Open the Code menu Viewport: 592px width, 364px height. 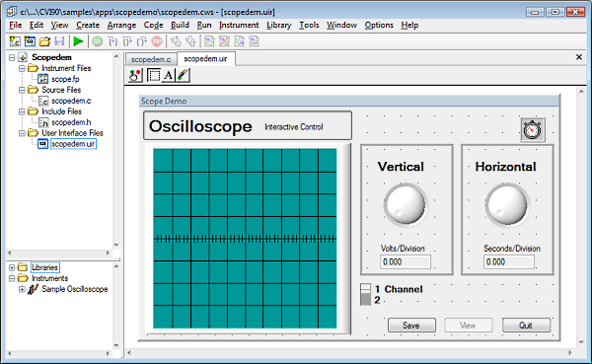(x=153, y=26)
